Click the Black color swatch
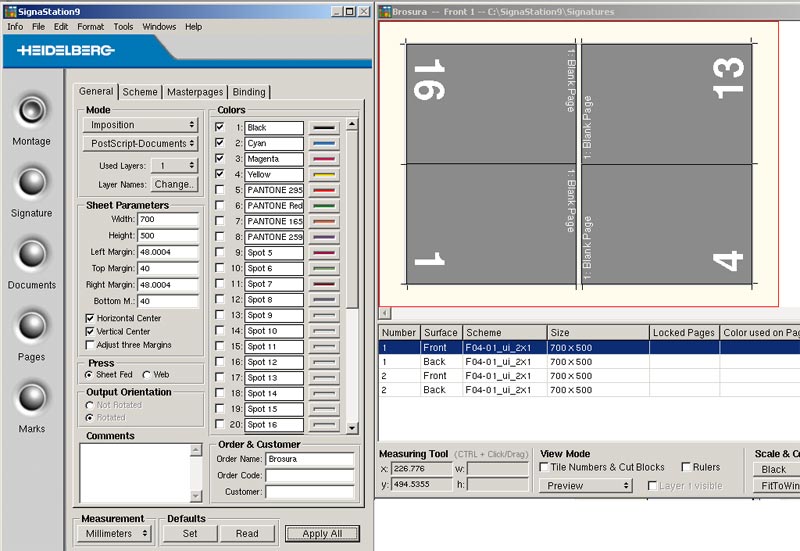The image size is (800, 551). click(x=324, y=128)
